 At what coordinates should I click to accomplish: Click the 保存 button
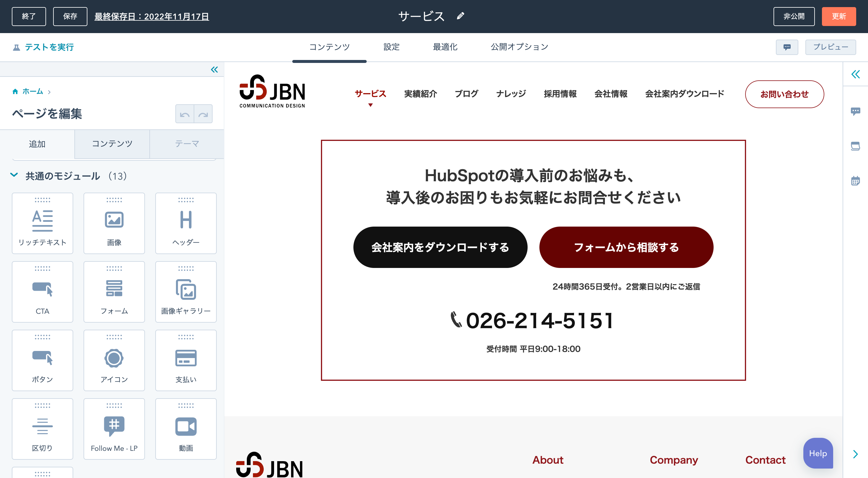click(70, 16)
